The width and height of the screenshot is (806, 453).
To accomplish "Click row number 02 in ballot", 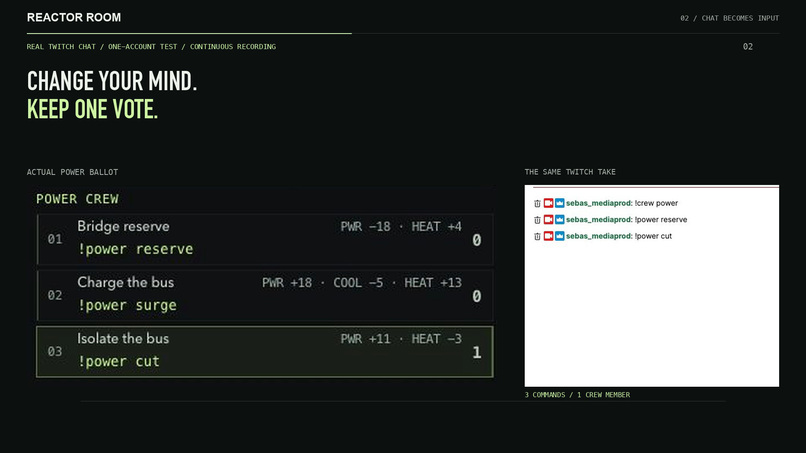I will tap(55, 295).
